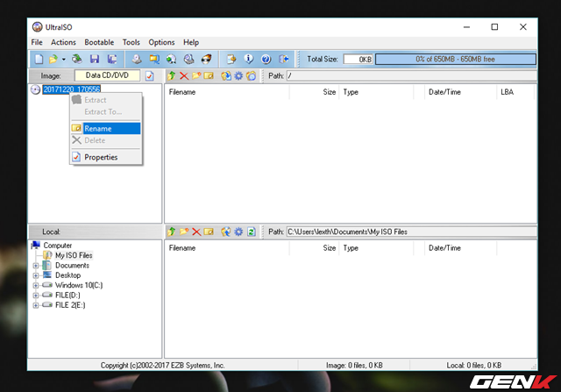Choose Rename in the context menu

click(106, 129)
